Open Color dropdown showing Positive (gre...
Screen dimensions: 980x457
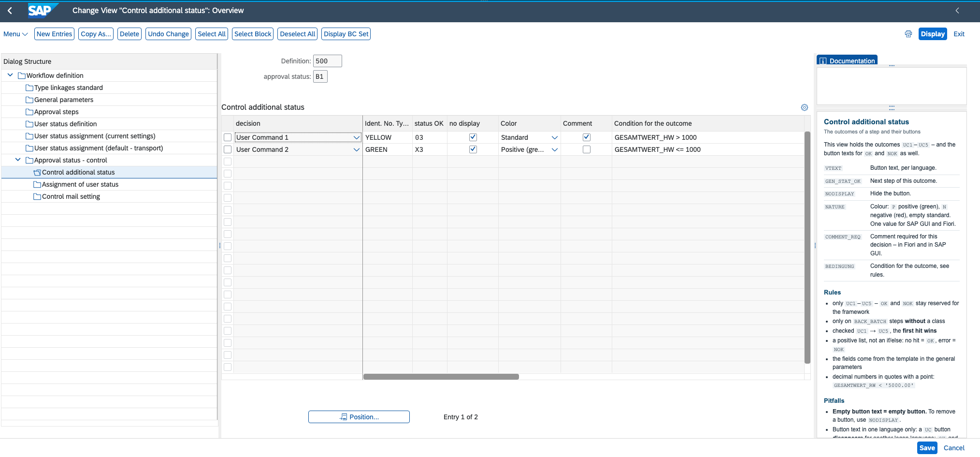tap(555, 149)
